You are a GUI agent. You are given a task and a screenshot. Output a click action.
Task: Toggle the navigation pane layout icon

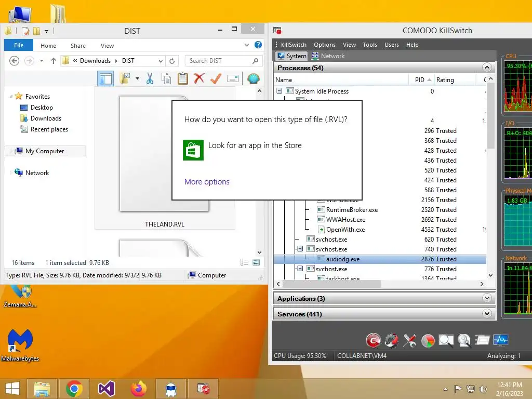105,79
